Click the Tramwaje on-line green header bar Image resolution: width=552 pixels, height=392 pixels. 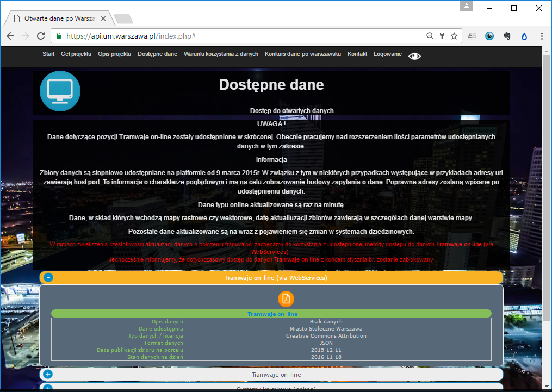pos(272,314)
